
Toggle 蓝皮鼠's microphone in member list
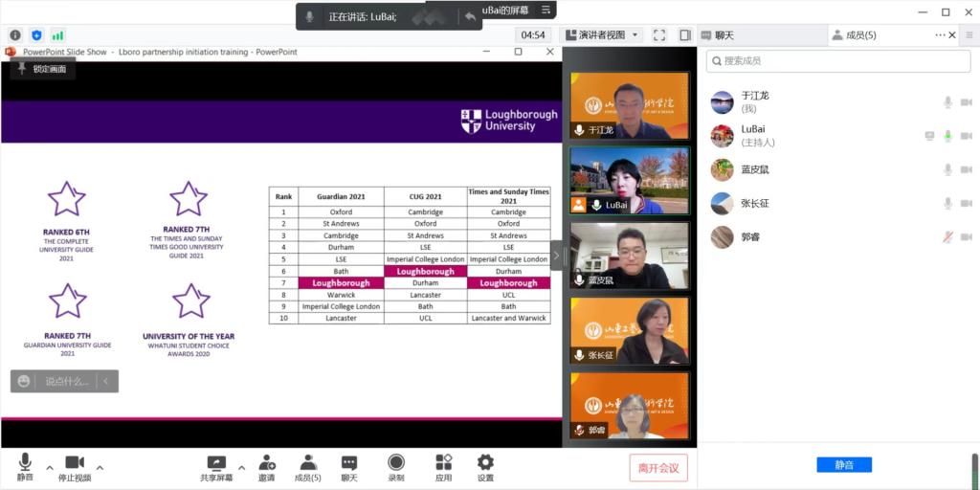[948, 169]
